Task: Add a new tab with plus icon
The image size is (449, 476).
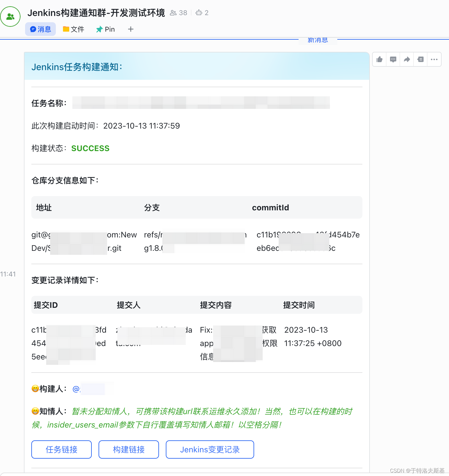Action: click(131, 29)
